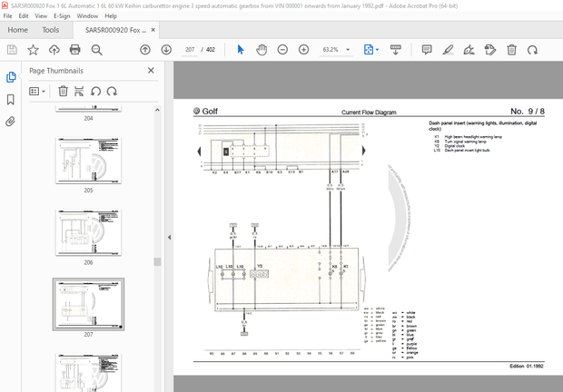
Task: Click the stamp tool icon
Action: click(x=490, y=50)
